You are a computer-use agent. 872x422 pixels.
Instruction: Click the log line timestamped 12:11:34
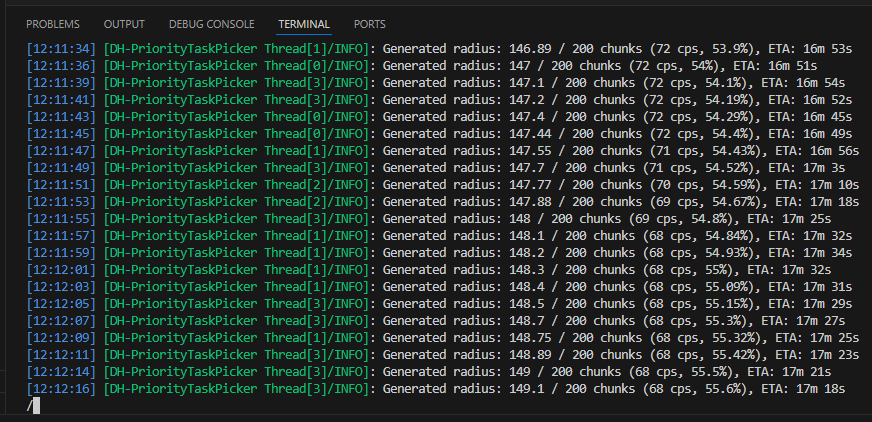(439, 49)
